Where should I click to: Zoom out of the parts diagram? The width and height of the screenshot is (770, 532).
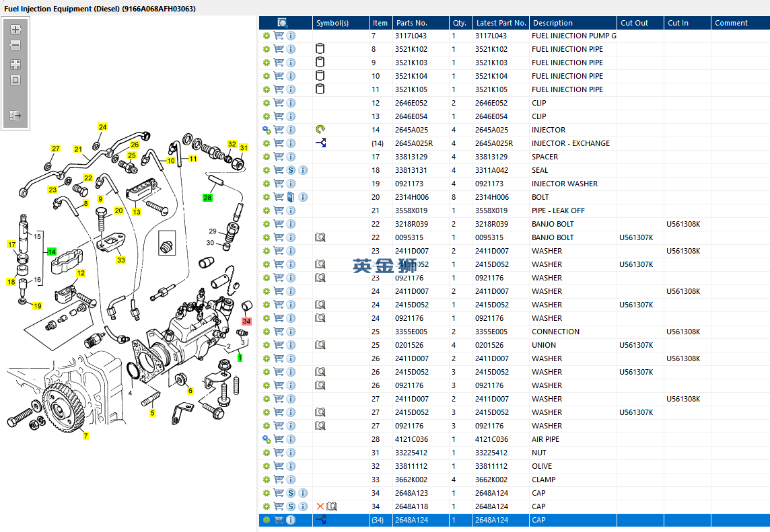point(15,46)
